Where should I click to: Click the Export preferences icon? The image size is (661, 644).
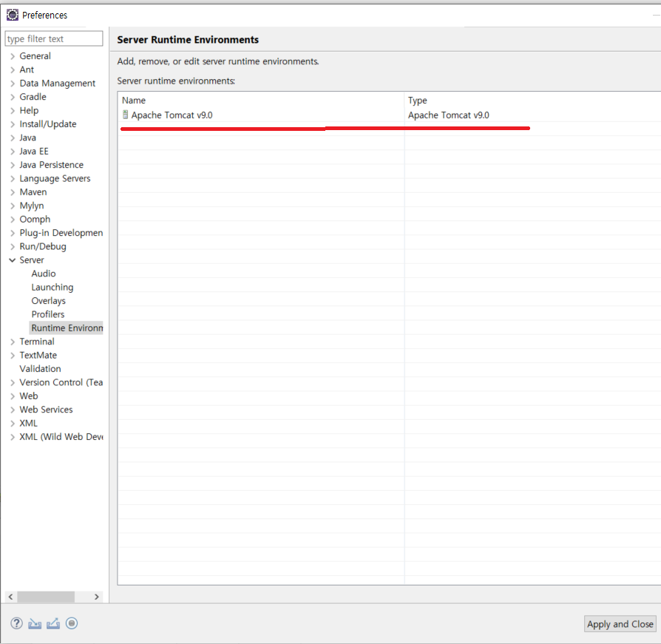(53, 624)
